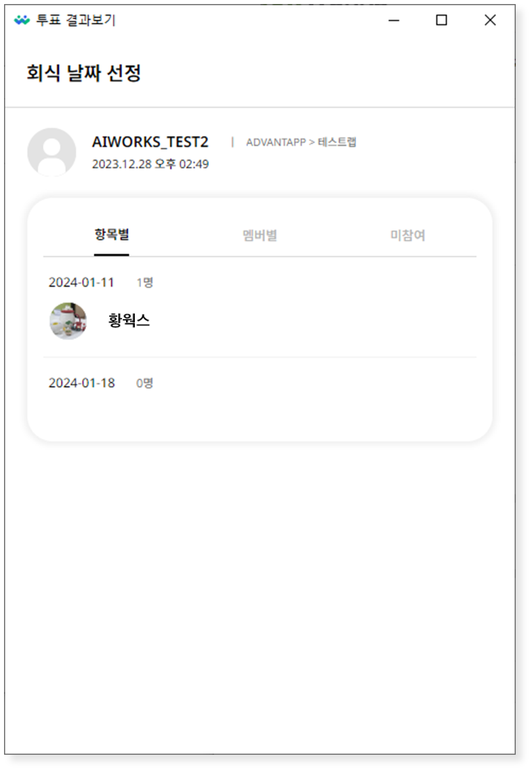
Task: Click the 테스트랩 department label
Action: tap(337, 142)
